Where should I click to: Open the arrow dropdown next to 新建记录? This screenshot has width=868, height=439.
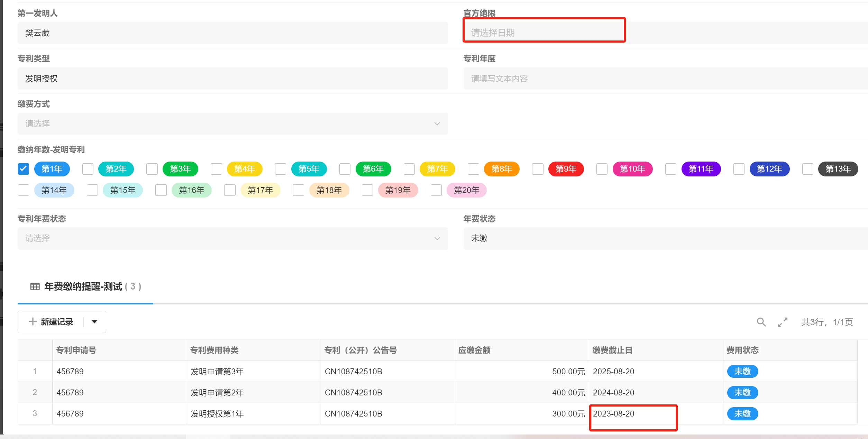pyautogui.click(x=94, y=322)
